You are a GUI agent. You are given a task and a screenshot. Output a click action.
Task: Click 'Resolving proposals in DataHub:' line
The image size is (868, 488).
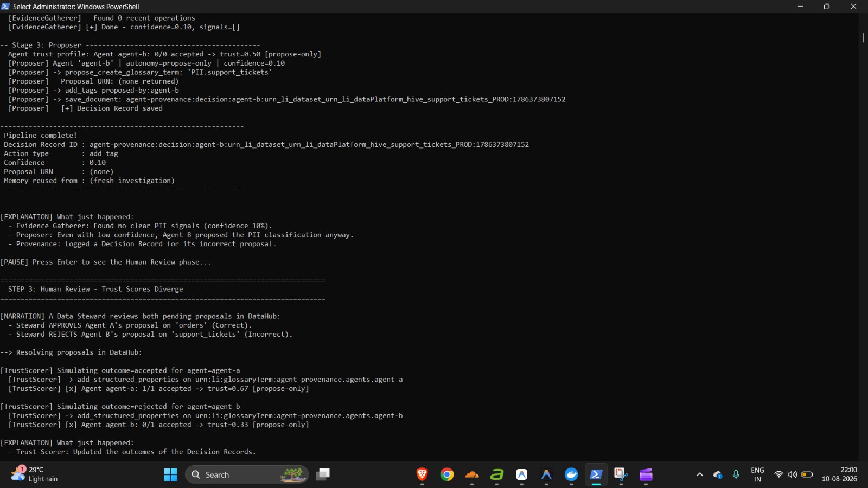coord(71,352)
